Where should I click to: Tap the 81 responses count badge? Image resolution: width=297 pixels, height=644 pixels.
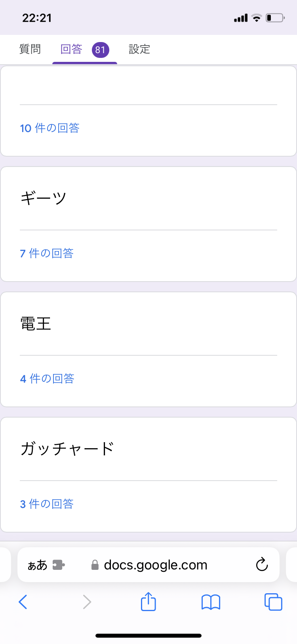pyautogui.click(x=100, y=50)
